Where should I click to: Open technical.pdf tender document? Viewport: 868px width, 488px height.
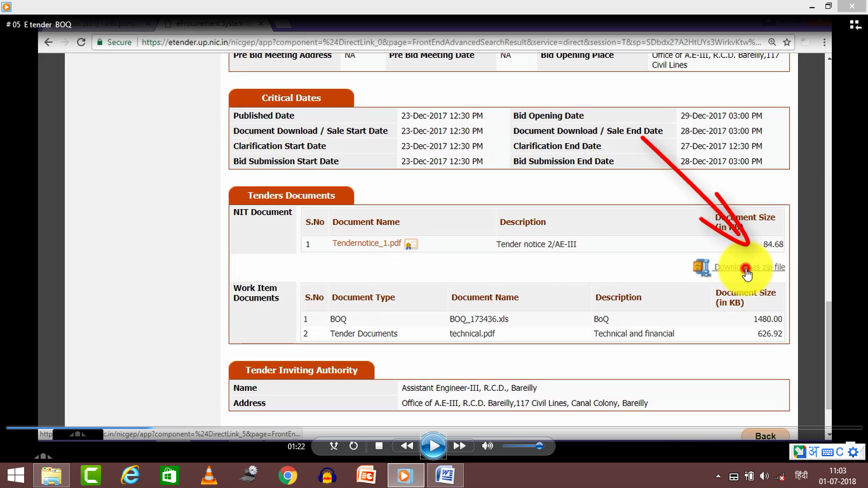point(472,334)
